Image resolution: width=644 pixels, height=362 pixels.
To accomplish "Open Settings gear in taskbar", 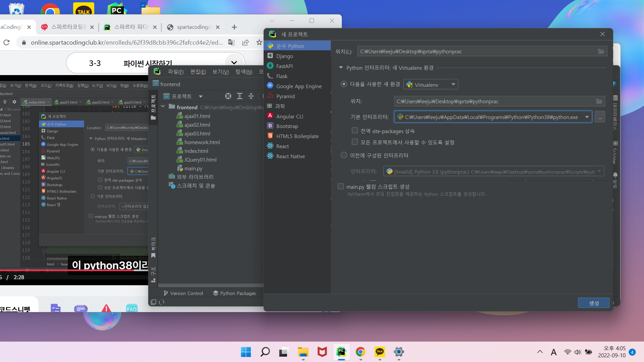I will [x=399, y=352].
